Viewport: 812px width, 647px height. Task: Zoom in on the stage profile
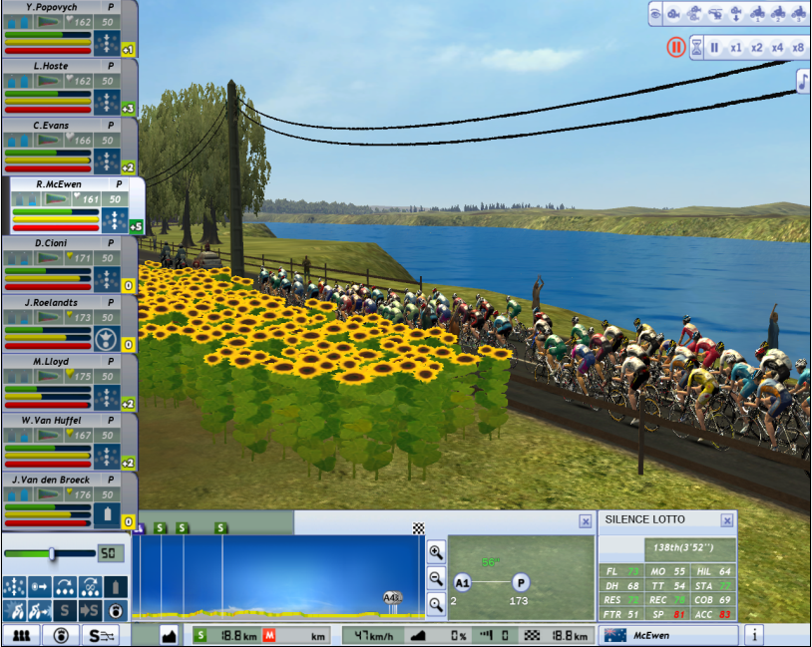[436, 552]
